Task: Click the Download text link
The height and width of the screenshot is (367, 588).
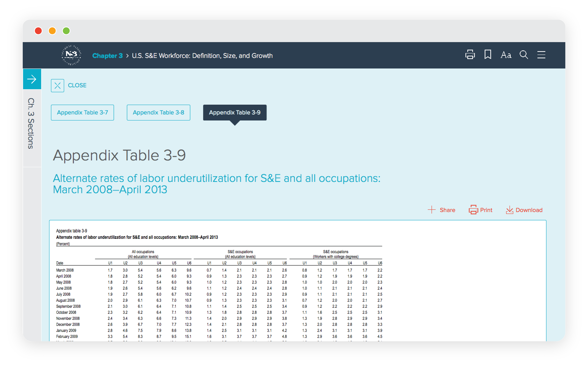Action: pyautogui.click(x=529, y=210)
